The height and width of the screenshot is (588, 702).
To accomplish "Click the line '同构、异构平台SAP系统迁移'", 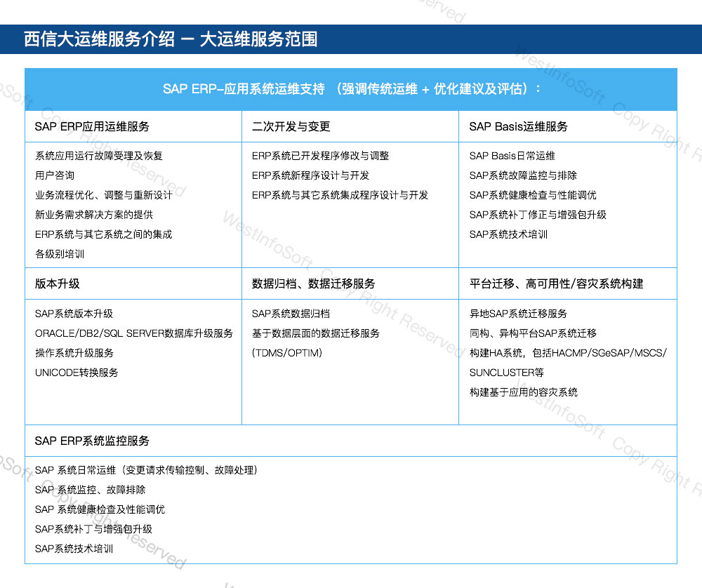I will click(x=534, y=333).
